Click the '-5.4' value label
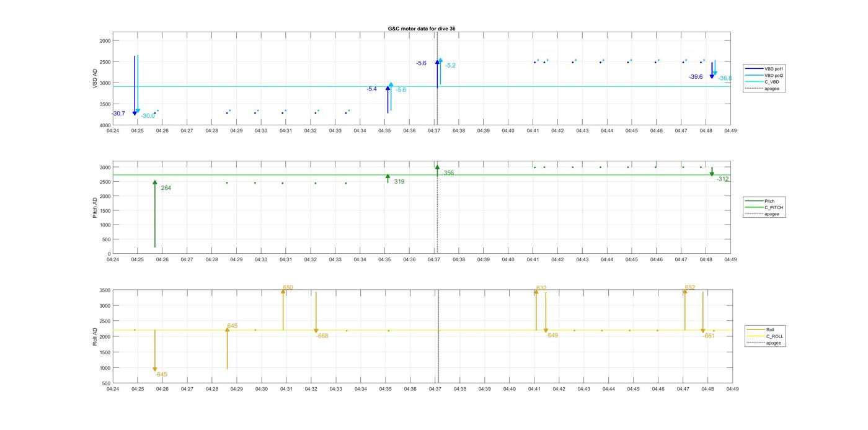The image size is (868, 430). [x=371, y=89]
